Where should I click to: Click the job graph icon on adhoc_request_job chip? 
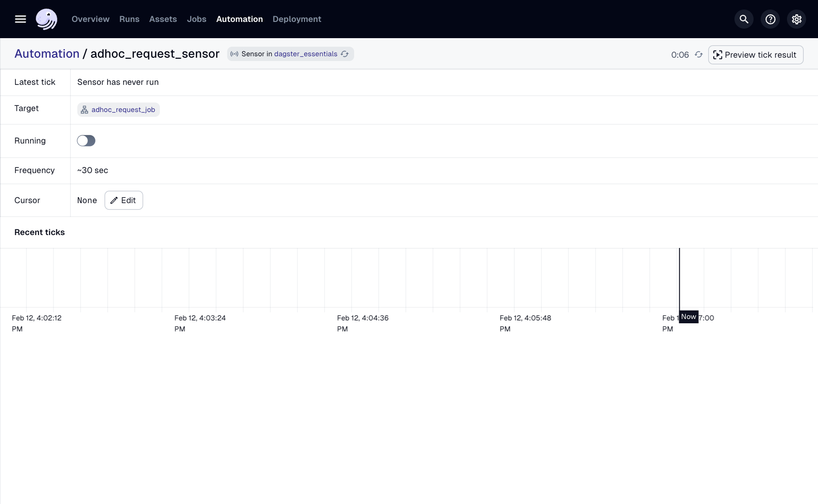[84, 110]
